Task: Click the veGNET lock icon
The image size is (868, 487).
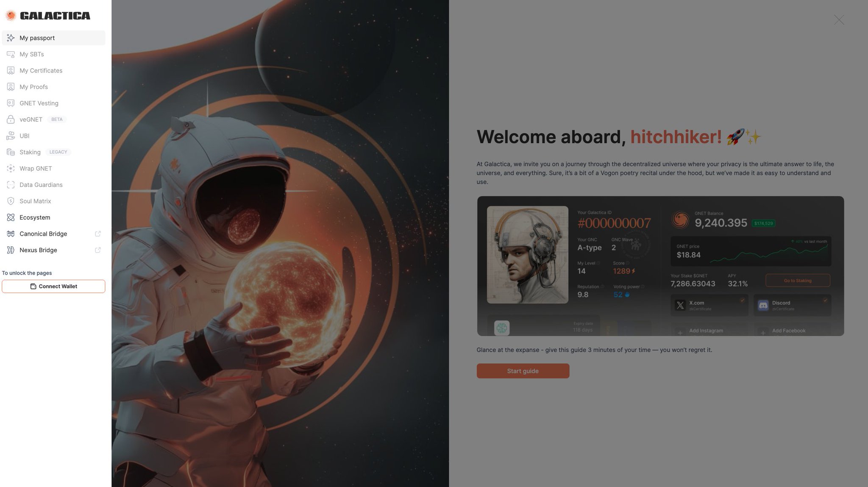Action: pos(11,120)
